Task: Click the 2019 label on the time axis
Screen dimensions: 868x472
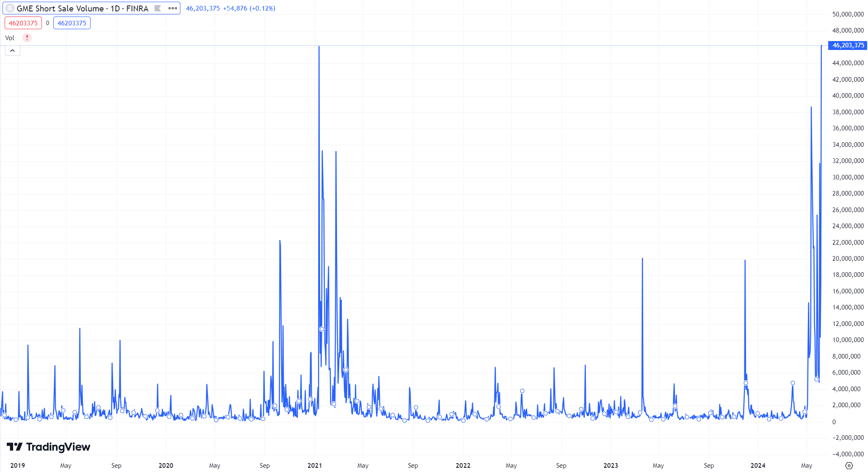Action: 17,465
